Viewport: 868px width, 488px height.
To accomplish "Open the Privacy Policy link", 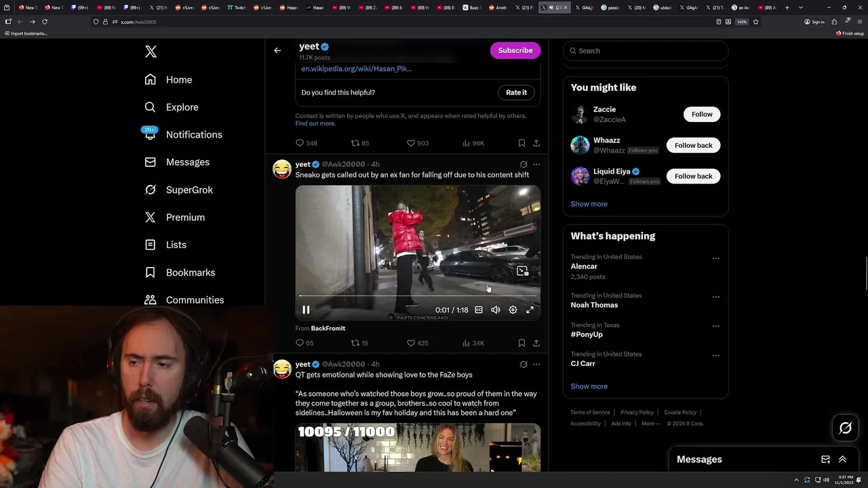I will coord(637,412).
